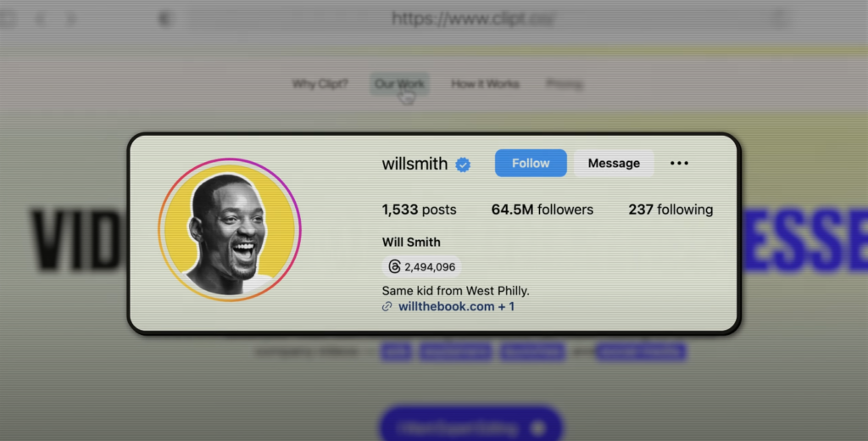Open the How It Works nav item
This screenshot has height=441, width=868.
point(485,84)
